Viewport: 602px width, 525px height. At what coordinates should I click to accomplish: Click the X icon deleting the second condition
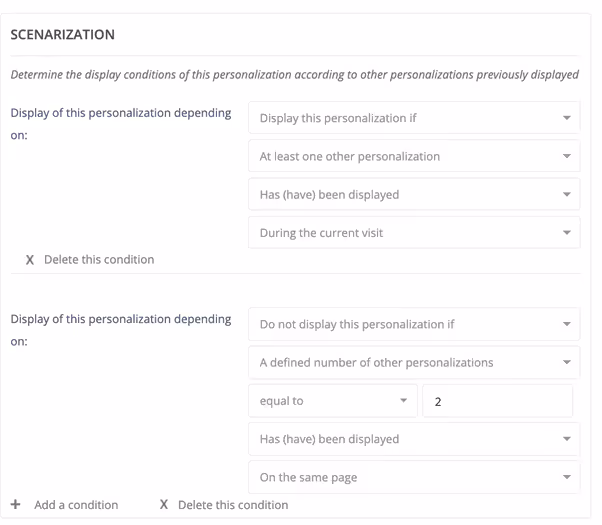163,505
